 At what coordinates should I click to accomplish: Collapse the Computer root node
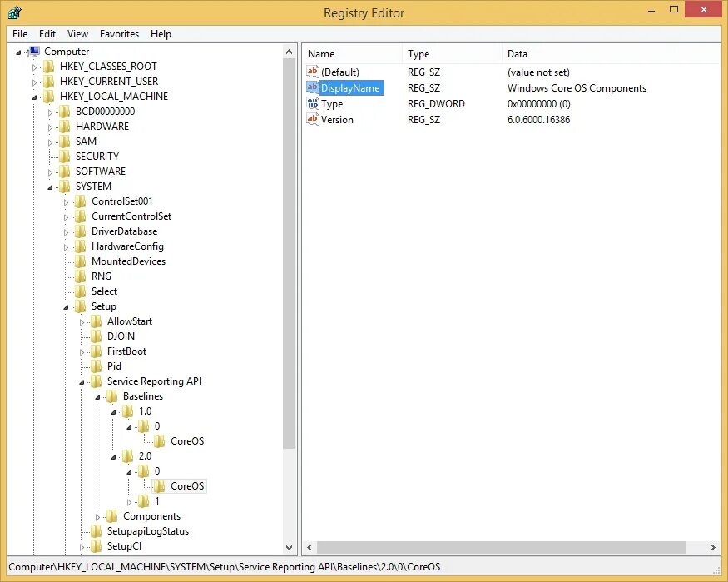(18, 52)
